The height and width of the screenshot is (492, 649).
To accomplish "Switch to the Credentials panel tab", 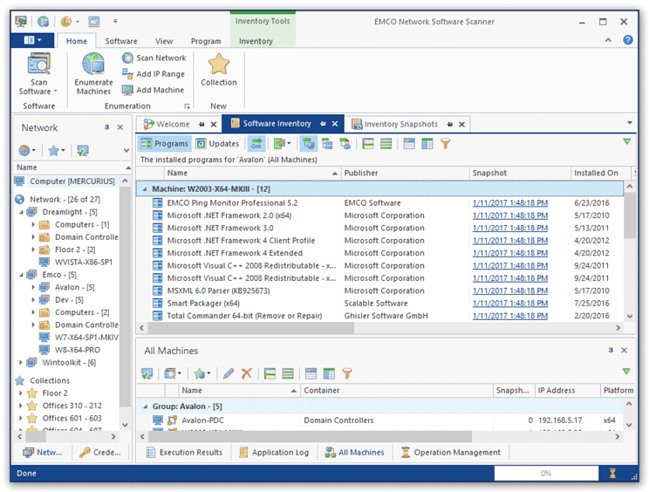I will coord(100,452).
